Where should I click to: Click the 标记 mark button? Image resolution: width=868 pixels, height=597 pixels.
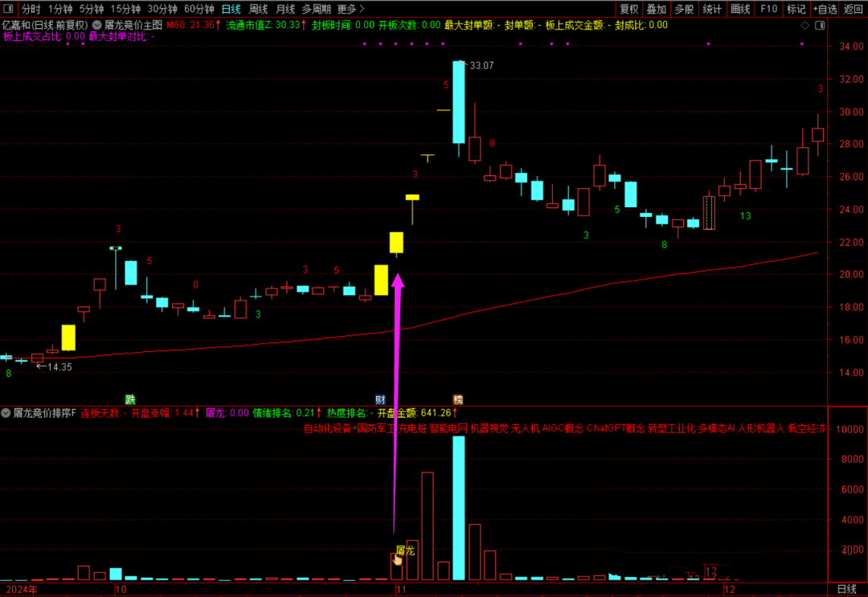coord(796,9)
